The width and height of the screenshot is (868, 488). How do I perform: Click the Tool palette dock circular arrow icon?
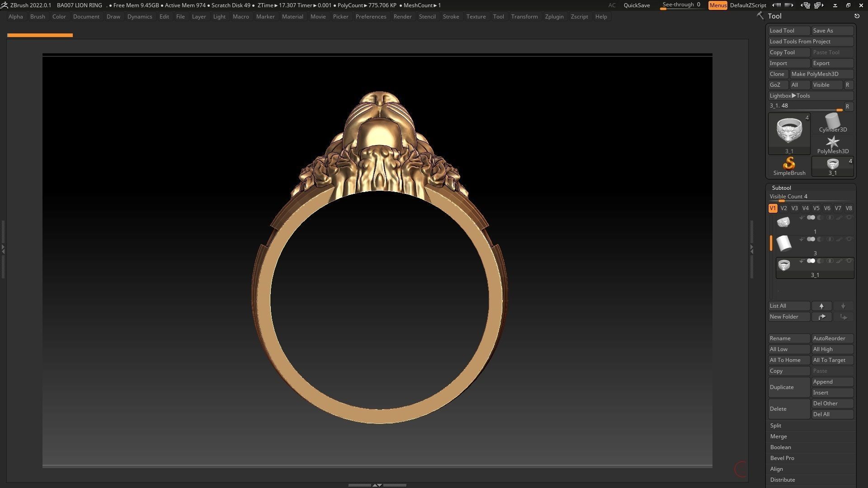pyautogui.click(x=857, y=16)
